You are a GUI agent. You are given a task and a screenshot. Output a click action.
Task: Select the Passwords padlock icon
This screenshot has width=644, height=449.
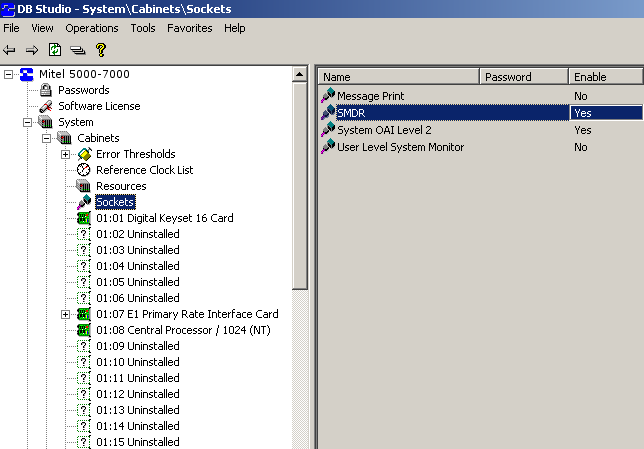[46, 90]
